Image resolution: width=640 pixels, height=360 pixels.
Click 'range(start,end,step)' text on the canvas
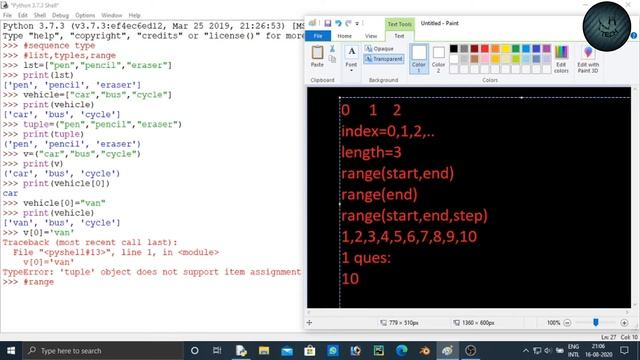pos(414,216)
